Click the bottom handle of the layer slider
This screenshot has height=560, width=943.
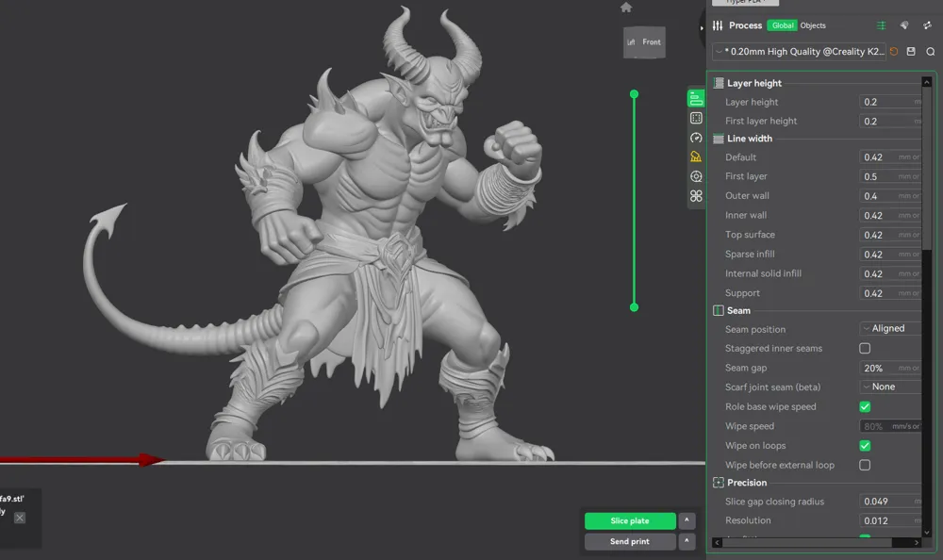coord(634,307)
